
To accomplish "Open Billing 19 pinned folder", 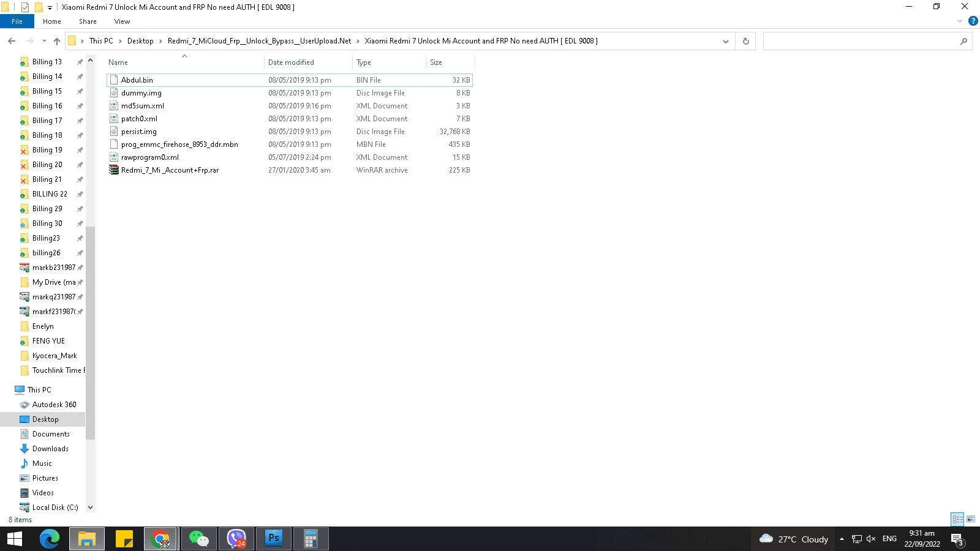I will click(47, 150).
